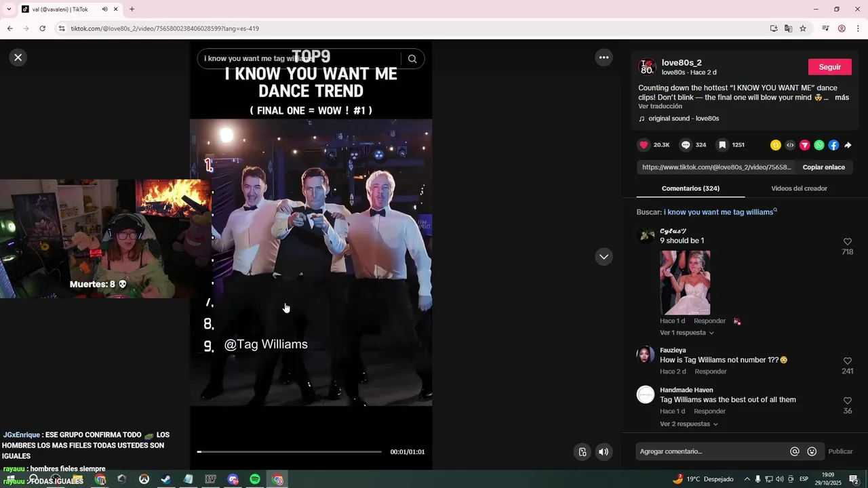Expand caption with 'más' link
The width and height of the screenshot is (868, 488).
842,98
